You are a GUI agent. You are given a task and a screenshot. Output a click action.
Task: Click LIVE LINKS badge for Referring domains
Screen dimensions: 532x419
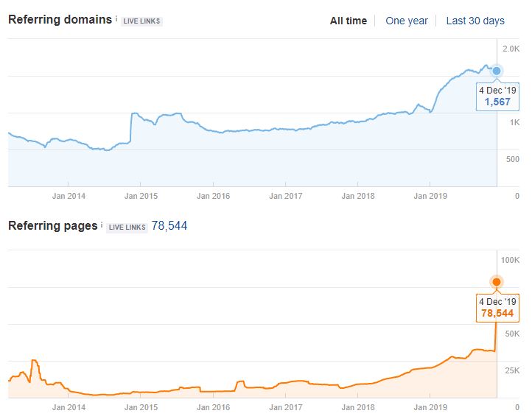coord(141,21)
